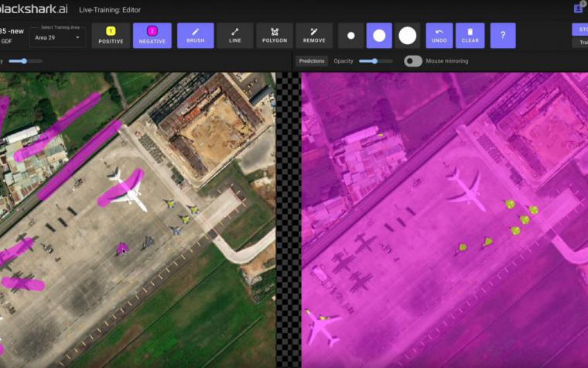Click the partly visible purple button below the account icon

580,29
